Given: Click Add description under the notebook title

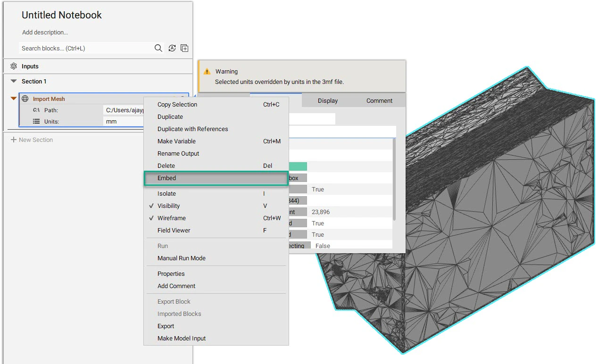Looking at the screenshot, I should click(x=45, y=32).
